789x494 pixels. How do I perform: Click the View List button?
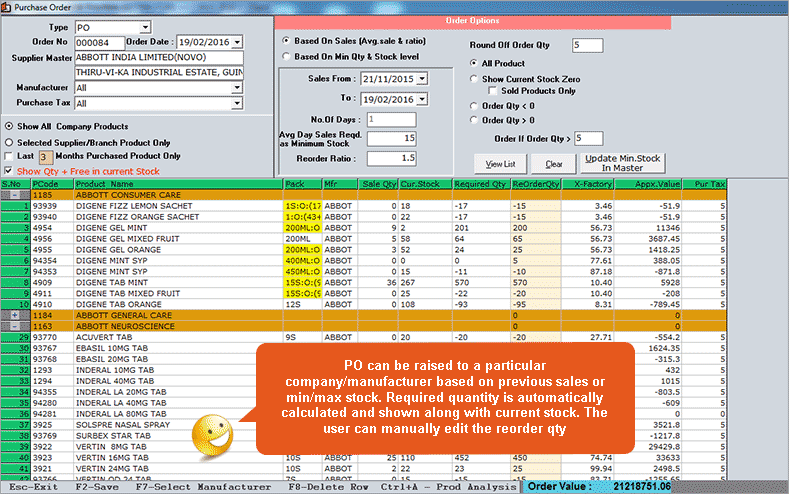click(500, 164)
